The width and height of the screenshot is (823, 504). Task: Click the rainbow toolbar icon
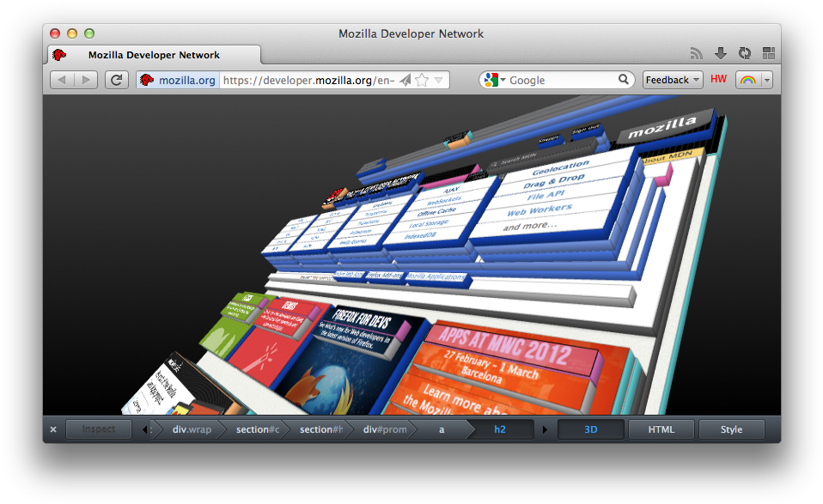748,80
